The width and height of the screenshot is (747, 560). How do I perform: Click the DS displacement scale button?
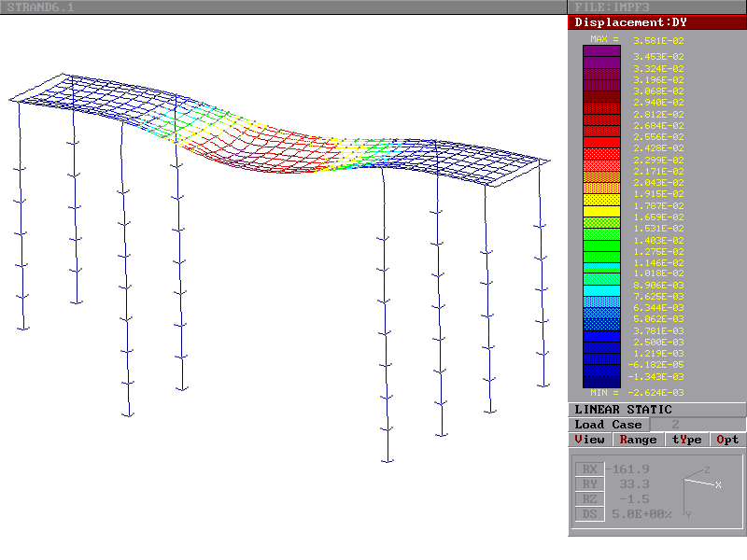tap(588, 514)
